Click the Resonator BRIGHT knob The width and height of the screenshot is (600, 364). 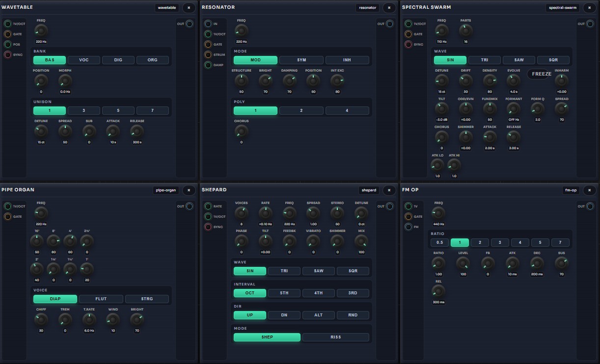(265, 80)
